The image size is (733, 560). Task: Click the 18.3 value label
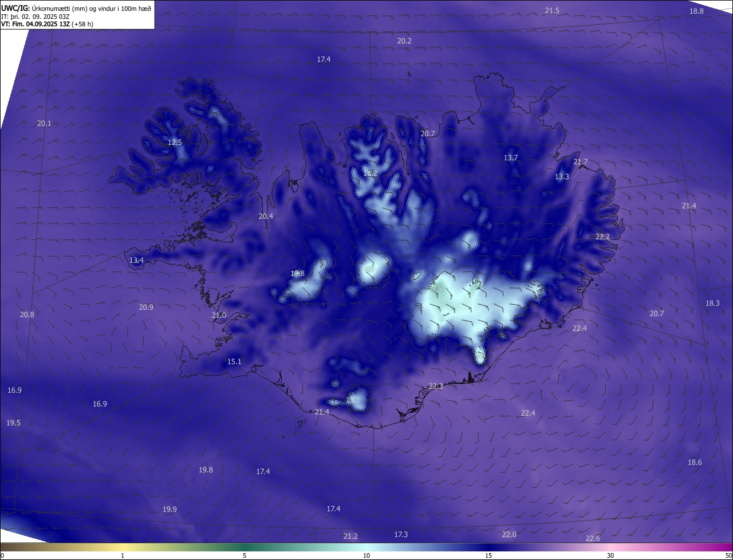pyautogui.click(x=712, y=303)
